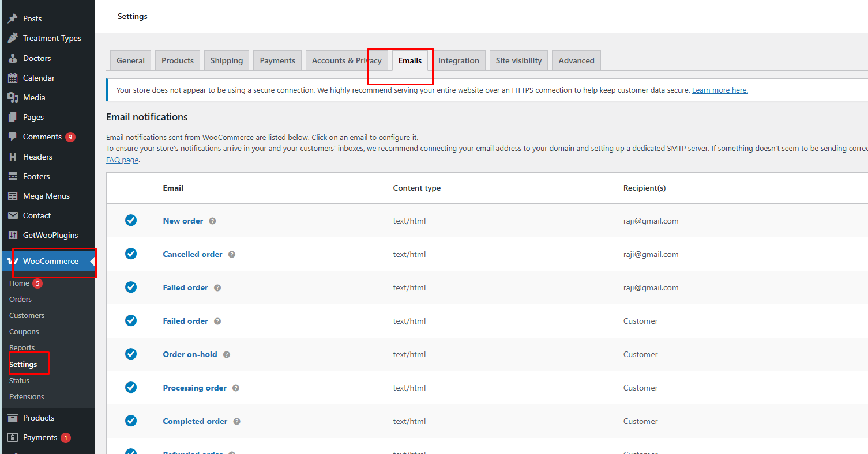The height and width of the screenshot is (454, 868).
Task: Click the Media icon in sidebar
Action: (x=13, y=97)
